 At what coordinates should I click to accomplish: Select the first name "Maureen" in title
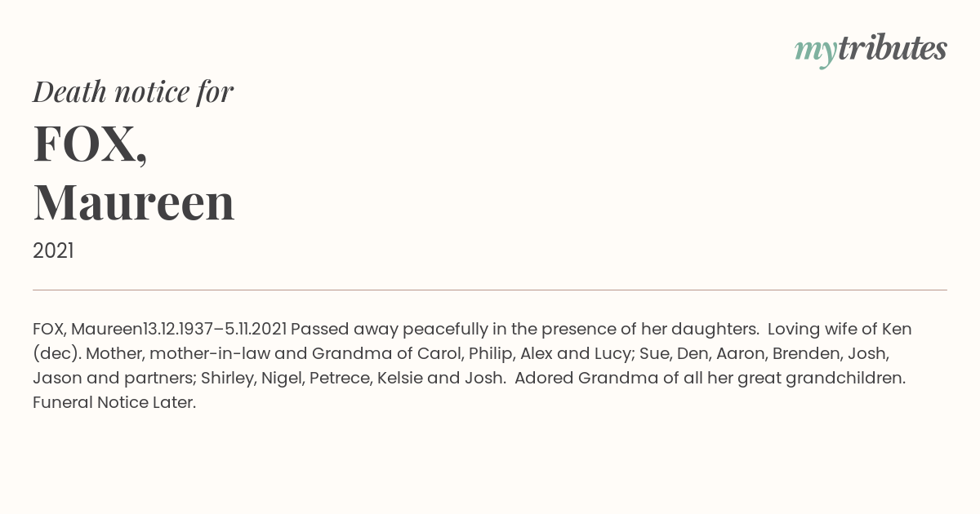click(x=134, y=202)
